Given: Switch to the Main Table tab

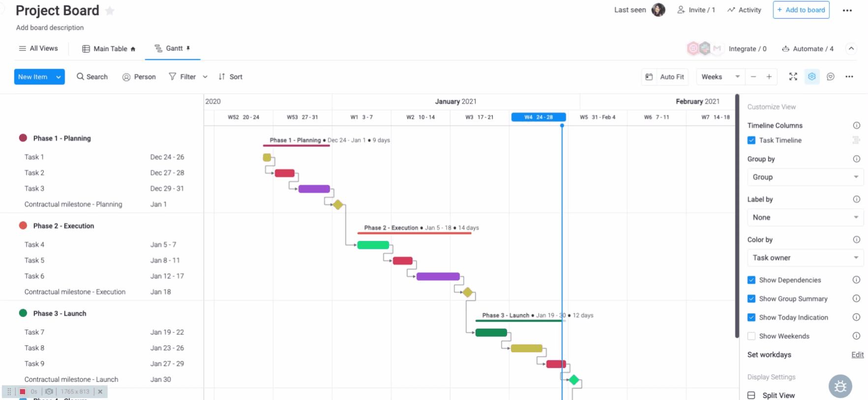Looking at the screenshot, I should pos(109,49).
